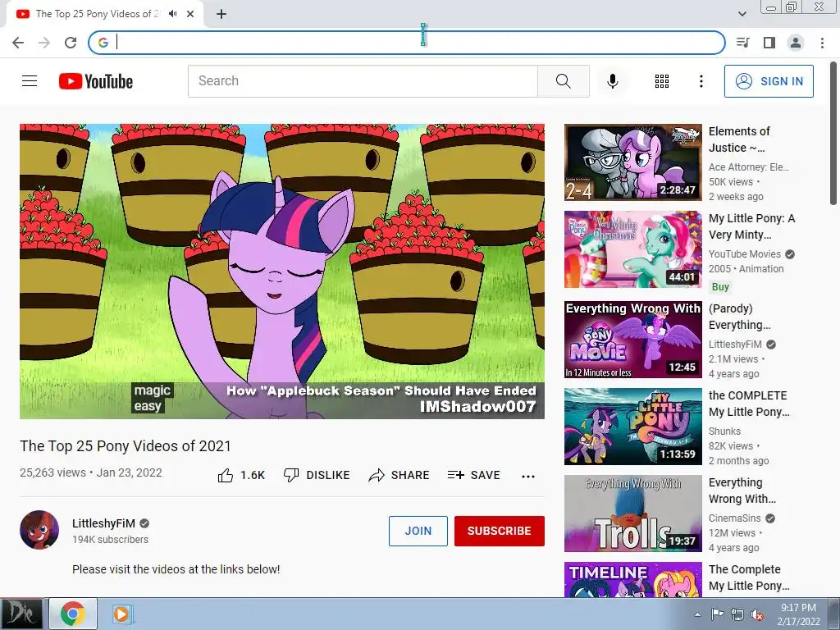This screenshot has height=630, width=840.
Task: Open the TIMELINE Complete My Little Pony thumbnail
Action: click(x=632, y=579)
